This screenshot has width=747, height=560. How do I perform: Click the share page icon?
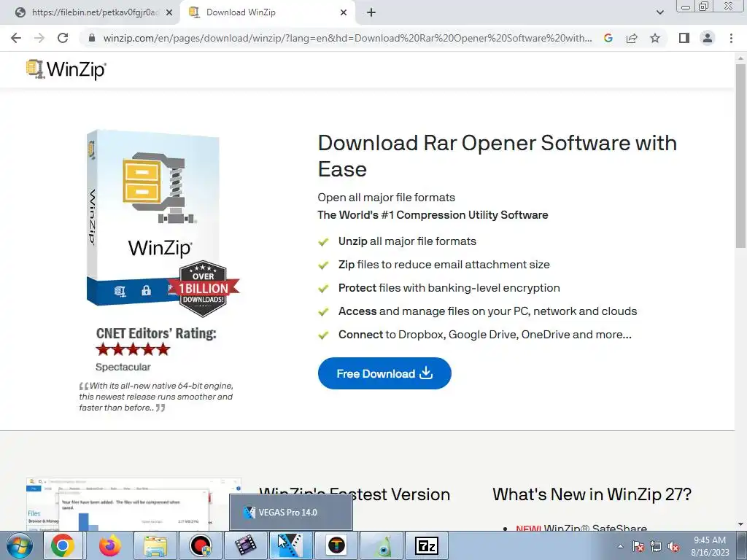[632, 38]
